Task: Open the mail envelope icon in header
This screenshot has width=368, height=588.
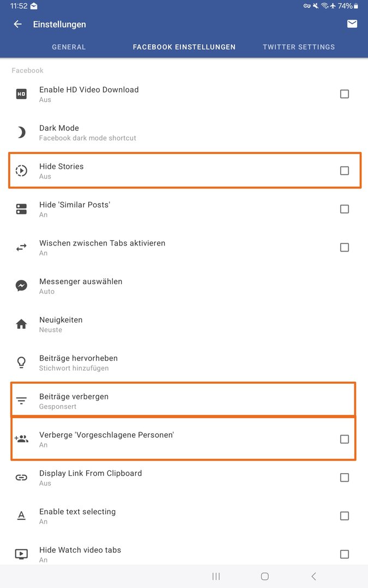Action: point(352,24)
